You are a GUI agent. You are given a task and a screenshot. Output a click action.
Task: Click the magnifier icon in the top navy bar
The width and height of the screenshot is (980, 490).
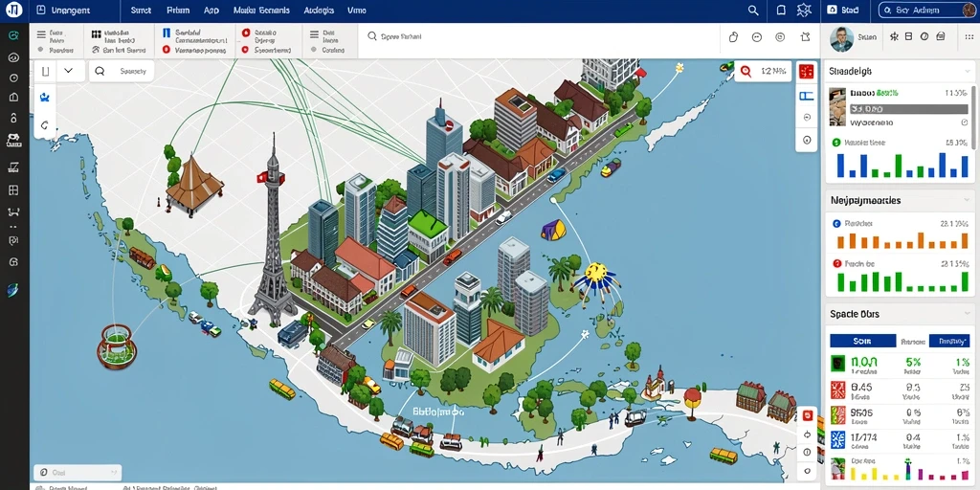[x=753, y=10]
